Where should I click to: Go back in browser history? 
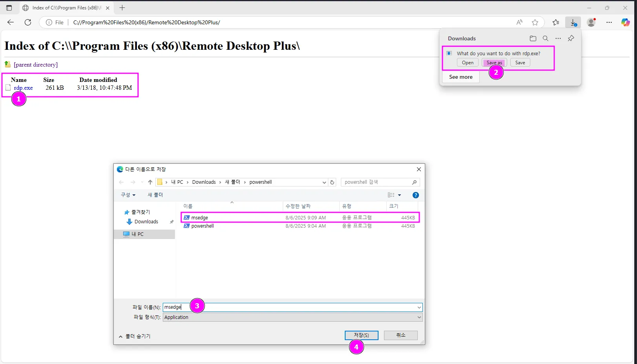pyautogui.click(x=11, y=22)
